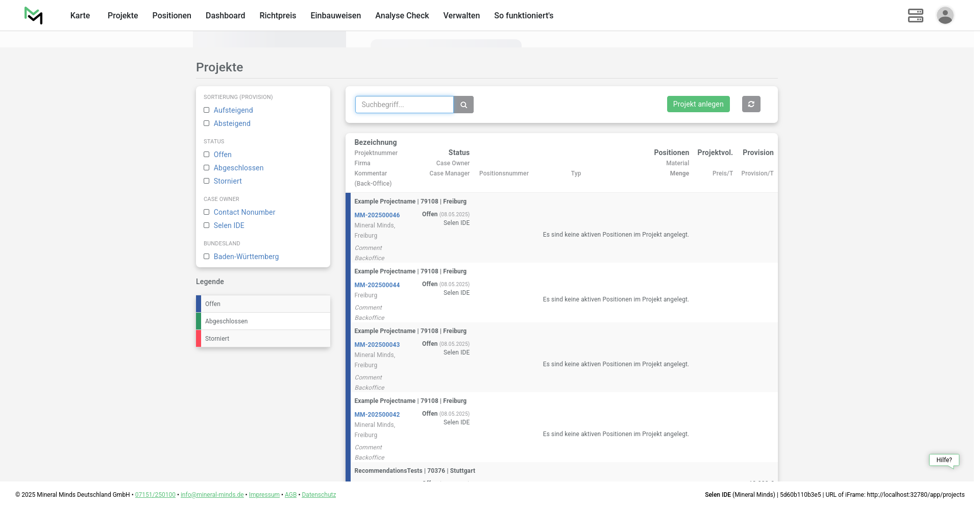Screen dimensions: 980x507
Task: Click the magnifier search button
Action: (x=463, y=105)
